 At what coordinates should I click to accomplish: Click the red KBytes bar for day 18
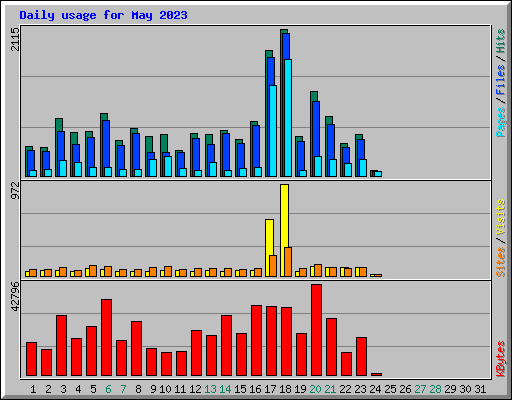[x=286, y=341]
